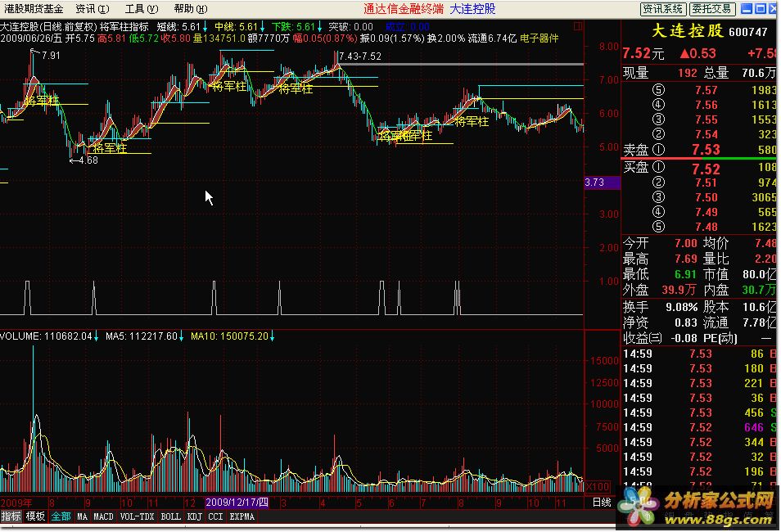Click the 中线: 5.61 indicator value
This screenshot has width=781, height=532.
[240, 27]
